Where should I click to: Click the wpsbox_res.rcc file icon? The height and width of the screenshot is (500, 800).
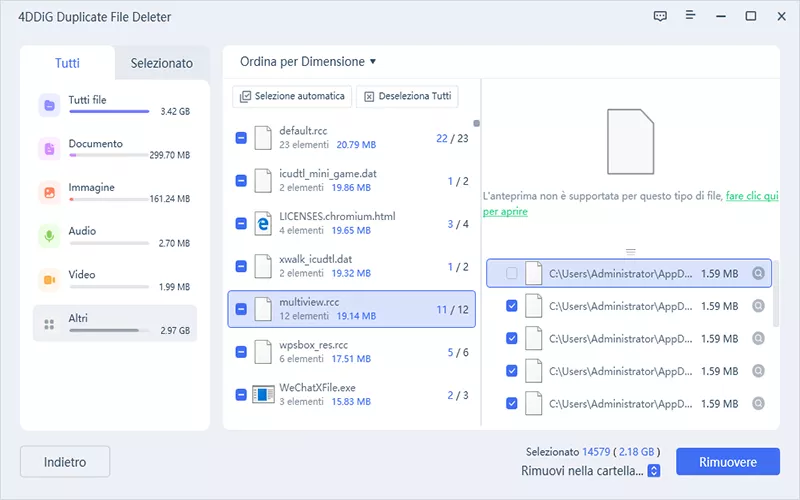tap(263, 352)
